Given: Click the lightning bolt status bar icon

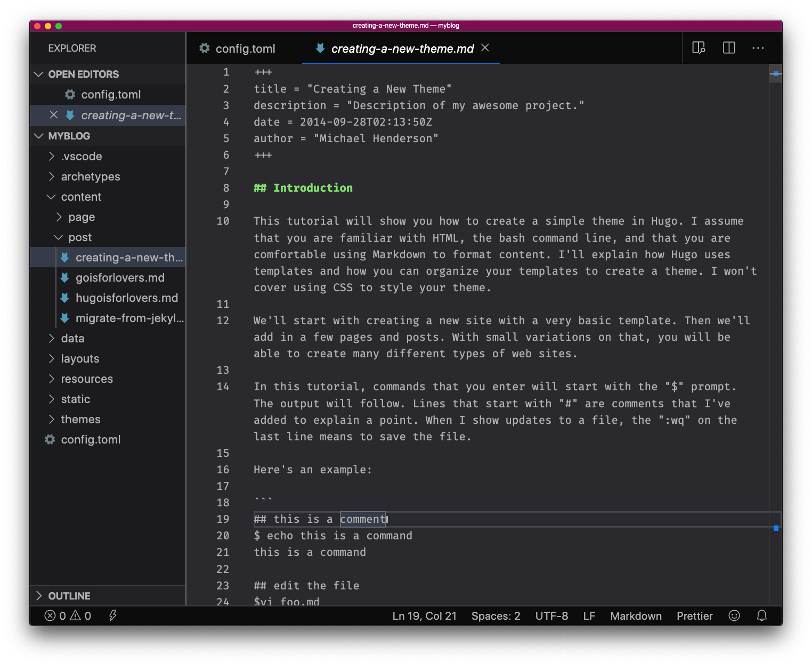Looking at the screenshot, I should click(x=112, y=616).
